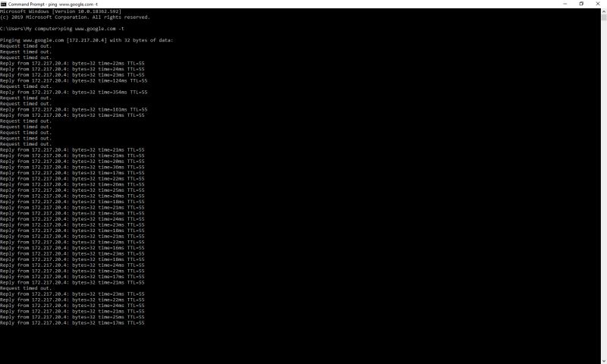Viewport: 607px width, 364px height.
Task: Click the vertical scrollbar thumb
Action: click(604, 17)
